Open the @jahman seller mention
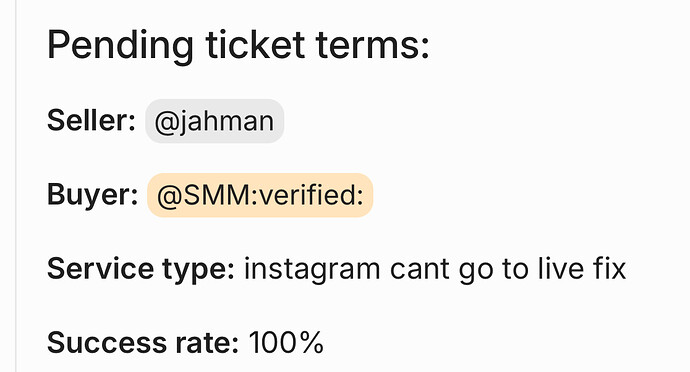690x372 pixels. coord(214,121)
